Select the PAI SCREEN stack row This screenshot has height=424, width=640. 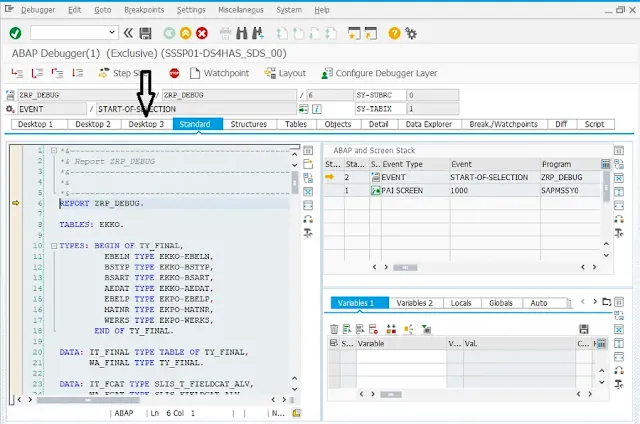coord(463,191)
